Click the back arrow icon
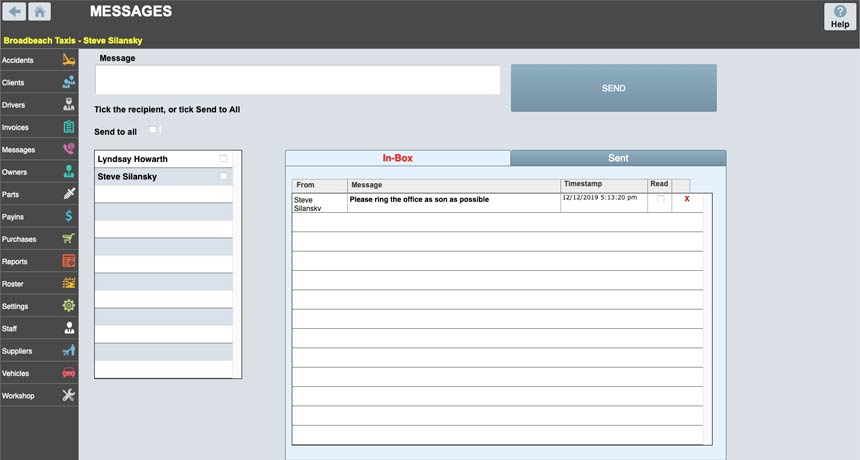 coord(14,12)
